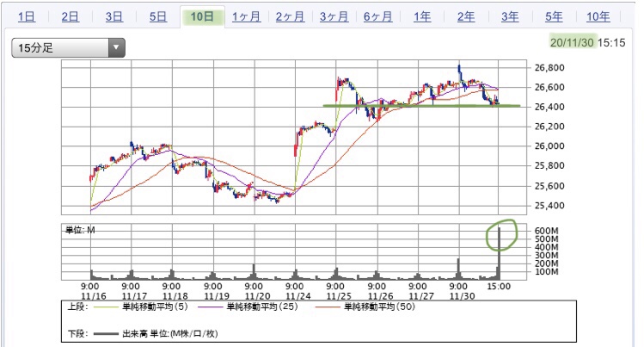Switch to the 3日 range tab
The image size is (644, 347).
(x=114, y=17)
